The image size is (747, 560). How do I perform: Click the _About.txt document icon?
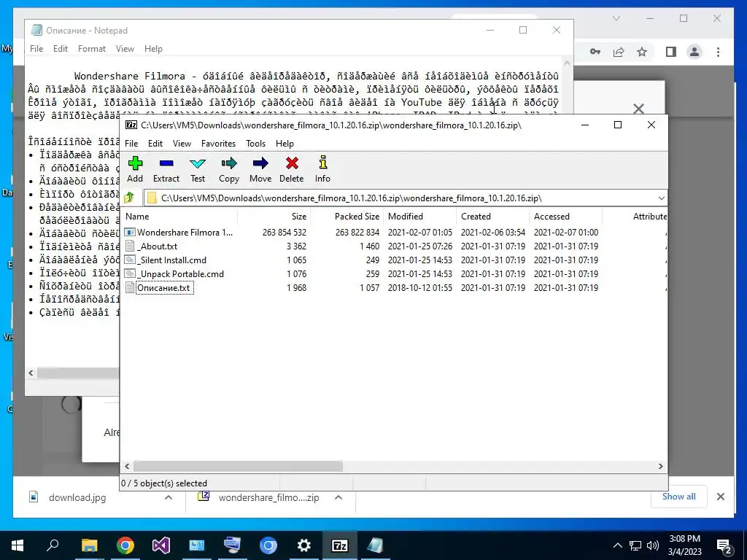[130, 246]
